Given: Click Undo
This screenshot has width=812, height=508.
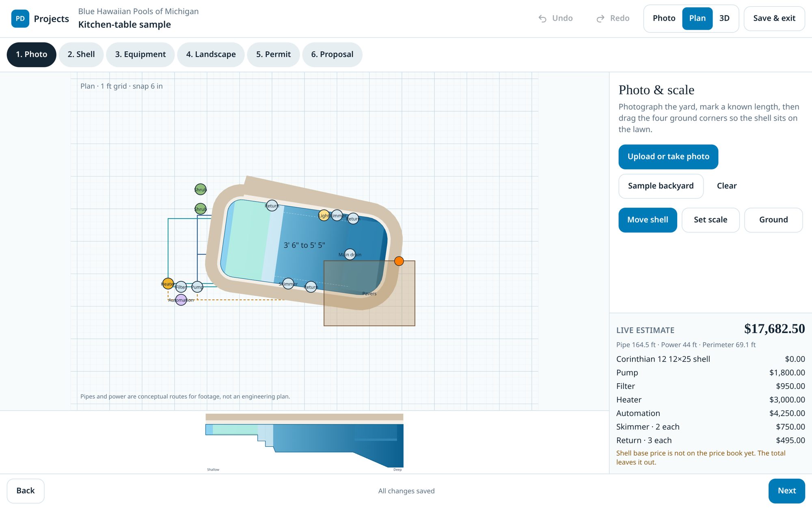Looking at the screenshot, I should pos(555,18).
